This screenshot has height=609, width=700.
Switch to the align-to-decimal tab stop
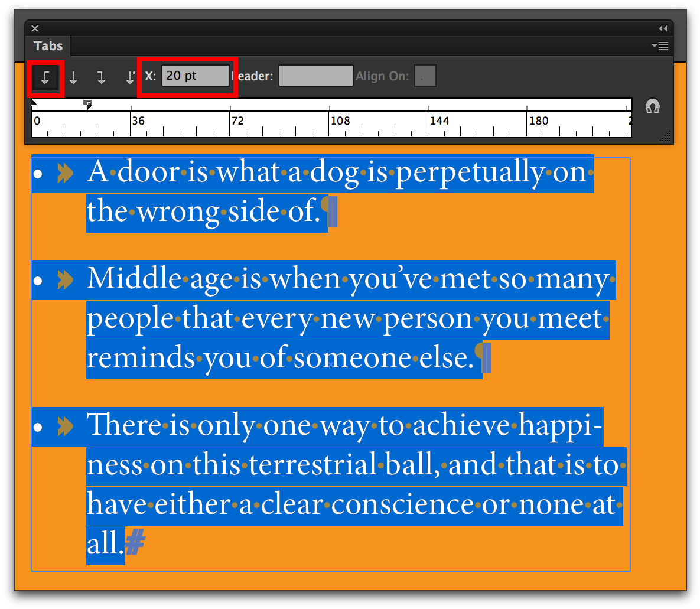click(129, 76)
